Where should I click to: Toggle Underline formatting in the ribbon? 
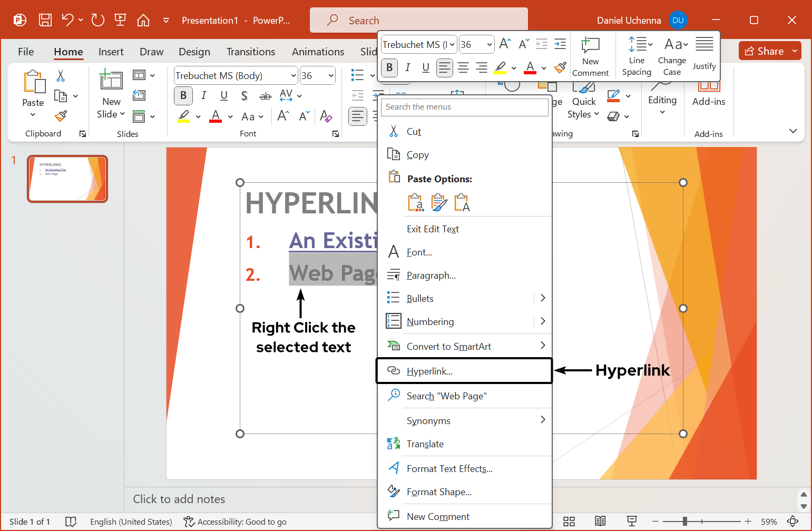pyautogui.click(x=224, y=96)
